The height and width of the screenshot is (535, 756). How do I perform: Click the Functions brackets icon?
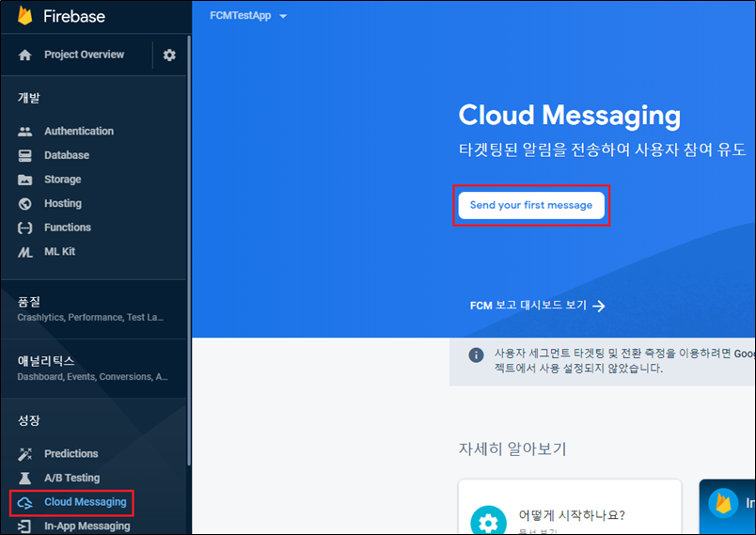tap(25, 228)
